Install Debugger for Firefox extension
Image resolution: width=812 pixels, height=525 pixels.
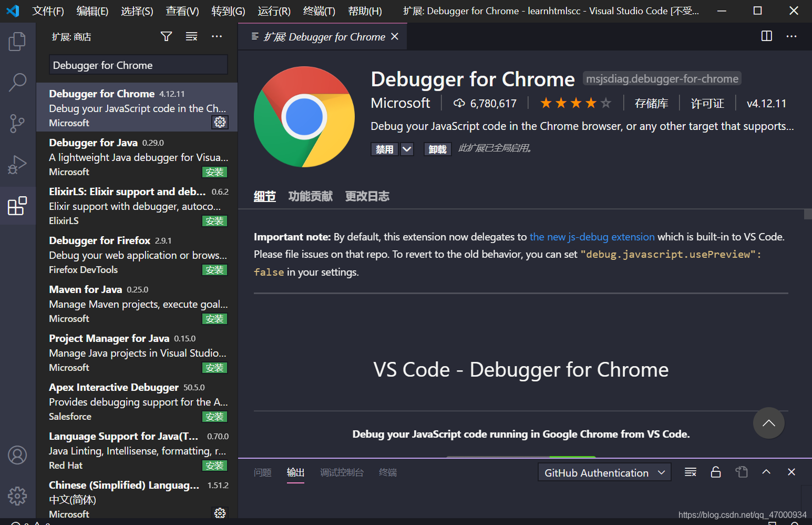[x=214, y=270]
